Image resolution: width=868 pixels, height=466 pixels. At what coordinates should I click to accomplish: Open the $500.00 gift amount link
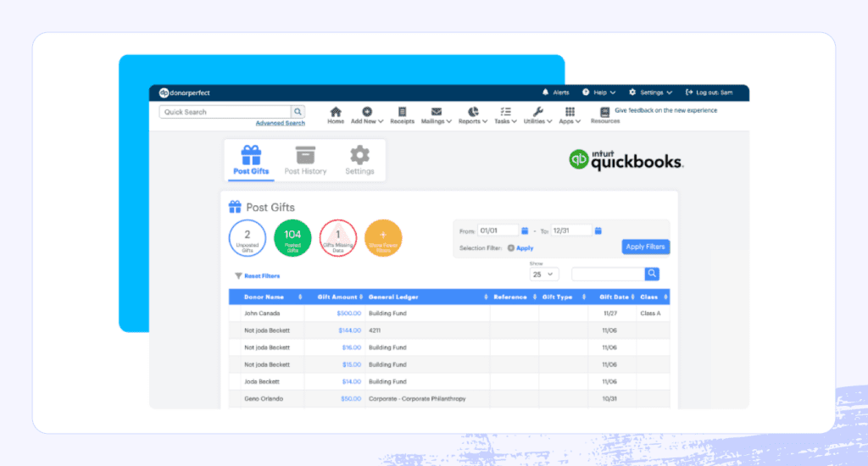tap(348, 313)
